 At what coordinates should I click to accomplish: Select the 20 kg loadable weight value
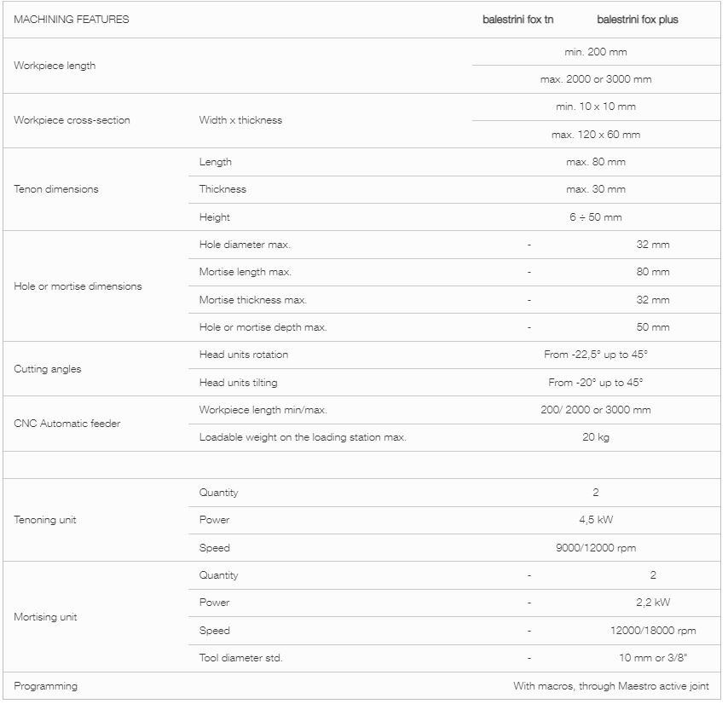pyautogui.click(x=596, y=437)
